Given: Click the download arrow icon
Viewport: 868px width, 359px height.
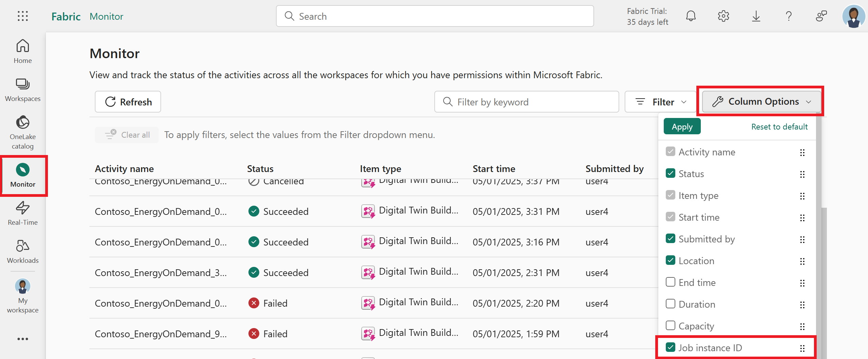Looking at the screenshot, I should pyautogui.click(x=756, y=16).
